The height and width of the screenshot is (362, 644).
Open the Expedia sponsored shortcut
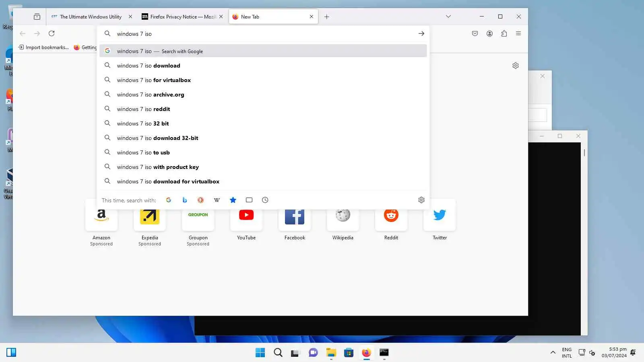[x=150, y=224]
